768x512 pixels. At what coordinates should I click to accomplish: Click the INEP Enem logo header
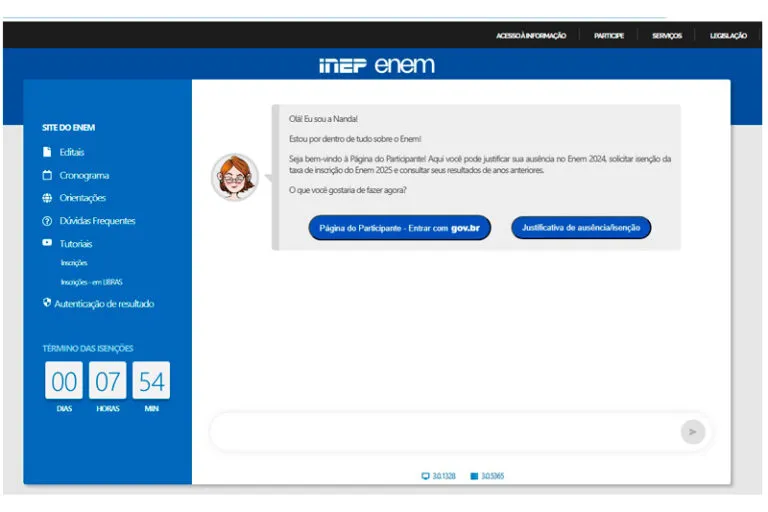(x=377, y=65)
